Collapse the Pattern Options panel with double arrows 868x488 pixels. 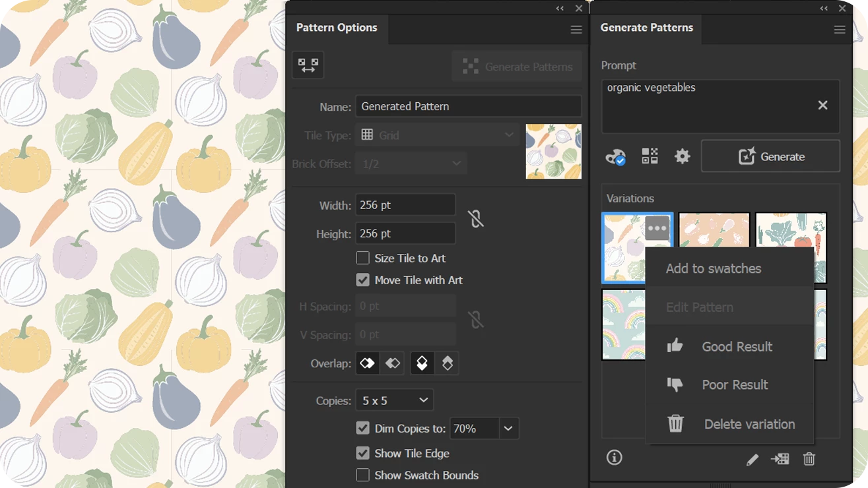coord(560,9)
